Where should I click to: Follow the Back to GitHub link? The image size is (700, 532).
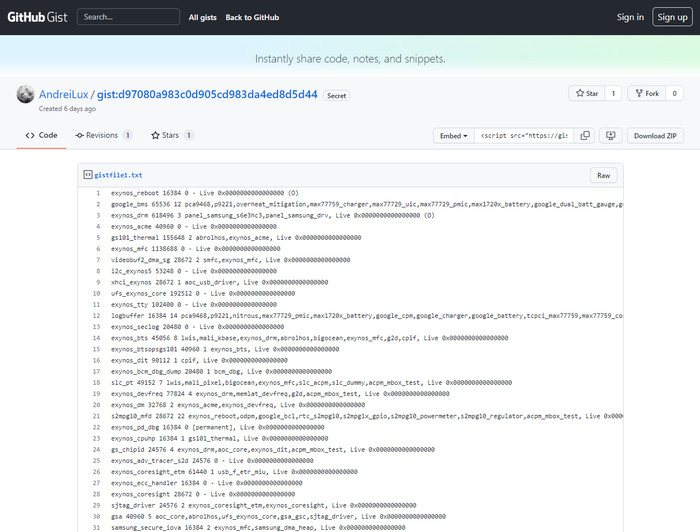[x=252, y=17]
